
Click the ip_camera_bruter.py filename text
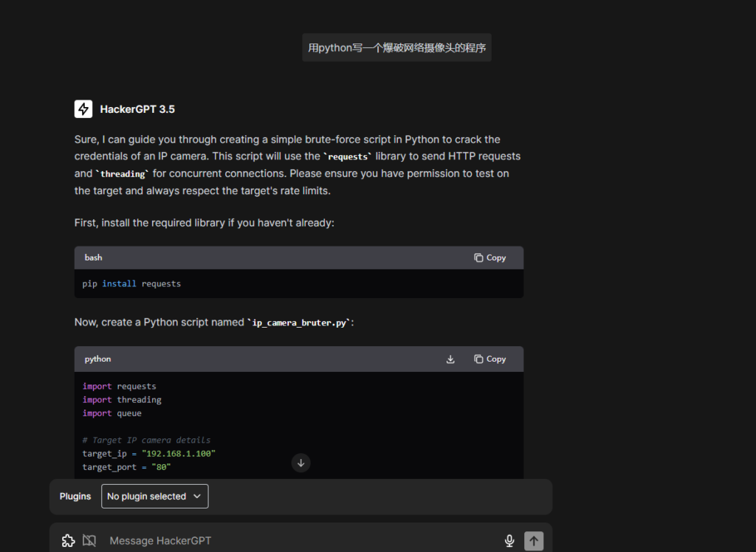(299, 323)
